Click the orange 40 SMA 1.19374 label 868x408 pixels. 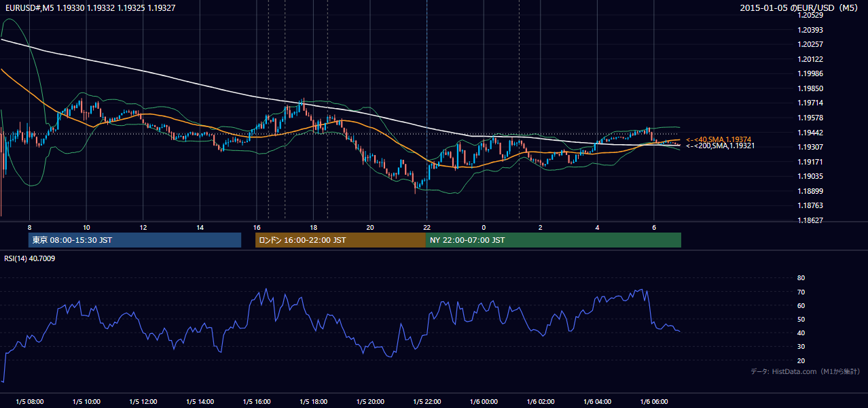(719, 139)
